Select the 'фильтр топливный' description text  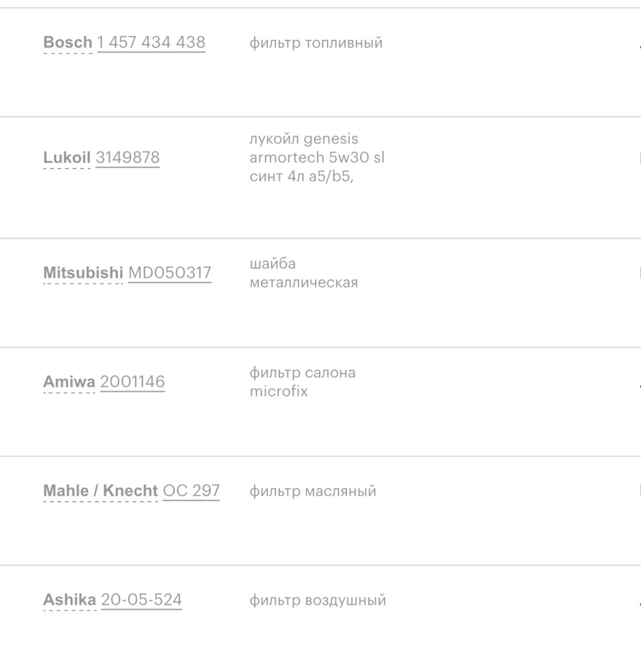tap(316, 43)
